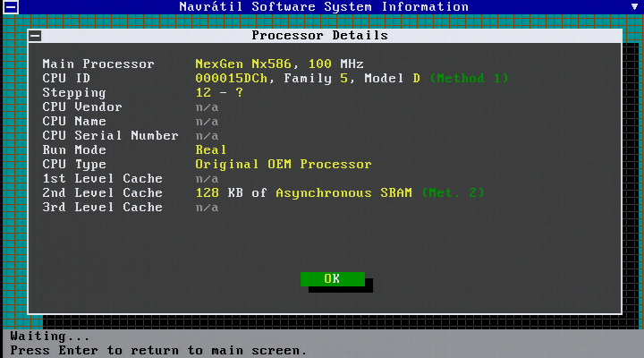
Task: Click the 'Run Mode' label
Action: (74, 150)
